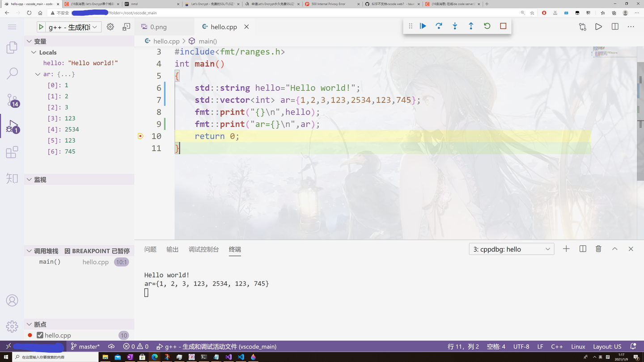Click the UTF-8 encoding indicator

point(521,346)
